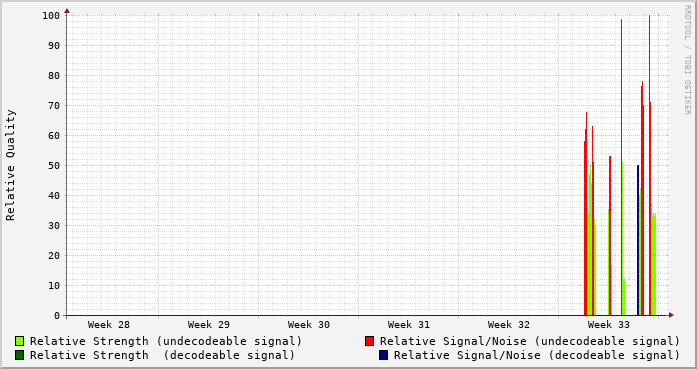
Task: Click the tallest red spike reaching 100
Action: (x=649, y=164)
